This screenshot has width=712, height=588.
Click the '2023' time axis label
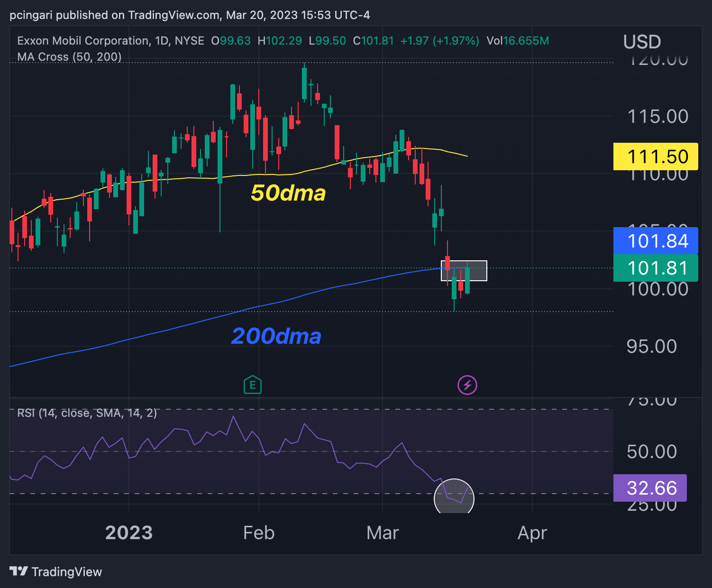[x=129, y=533]
